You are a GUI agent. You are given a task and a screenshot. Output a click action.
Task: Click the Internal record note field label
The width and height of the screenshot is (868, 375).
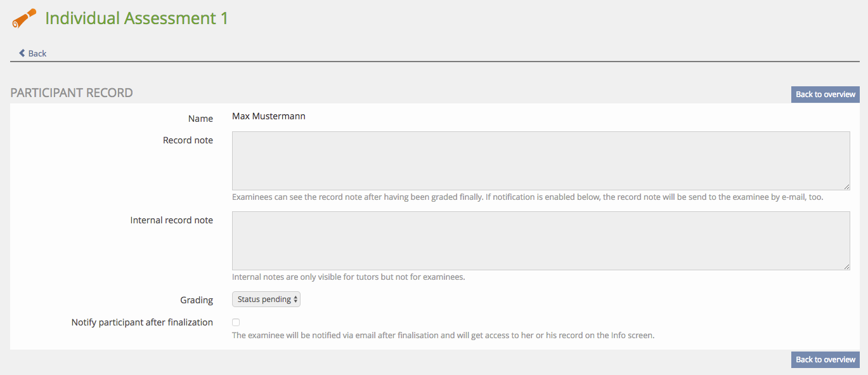point(171,220)
